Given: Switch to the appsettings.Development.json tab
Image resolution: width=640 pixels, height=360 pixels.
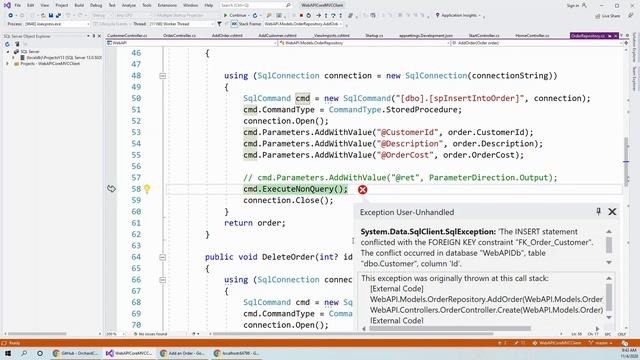Looking at the screenshot, I should click(x=426, y=36).
